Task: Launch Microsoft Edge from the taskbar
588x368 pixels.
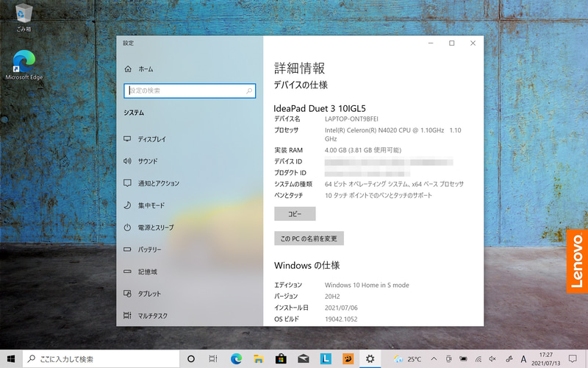Action: pyautogui.click(x=236, y=359)
